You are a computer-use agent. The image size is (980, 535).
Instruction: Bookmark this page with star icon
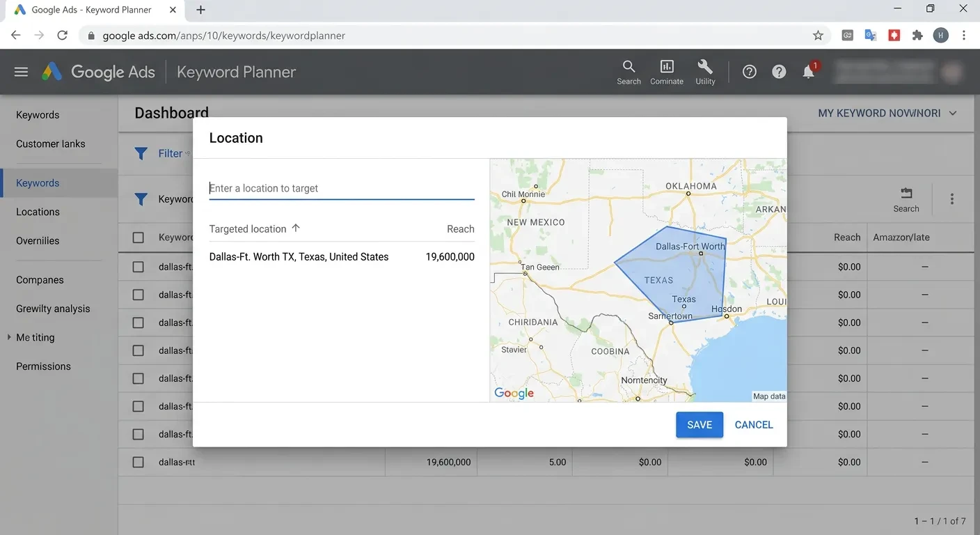point(818,36)
